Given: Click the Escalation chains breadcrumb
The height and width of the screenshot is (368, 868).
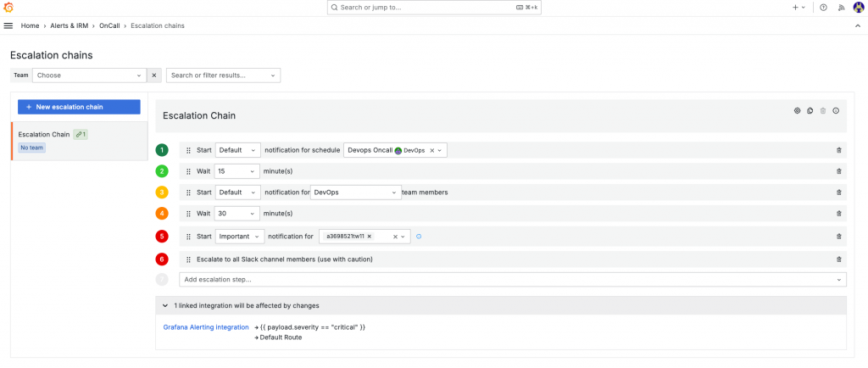Looking at the screenshot, I should coord(158,26).
